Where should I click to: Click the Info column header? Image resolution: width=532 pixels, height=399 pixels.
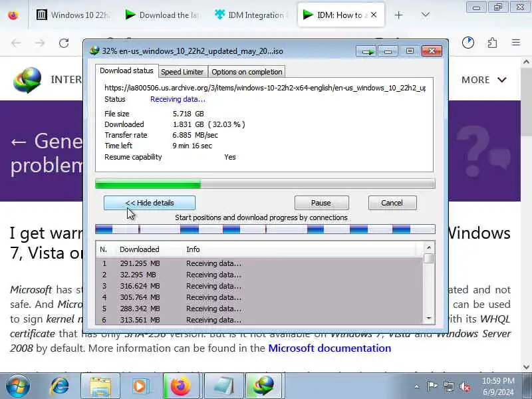pyautogui.click(x=193, y=249)
